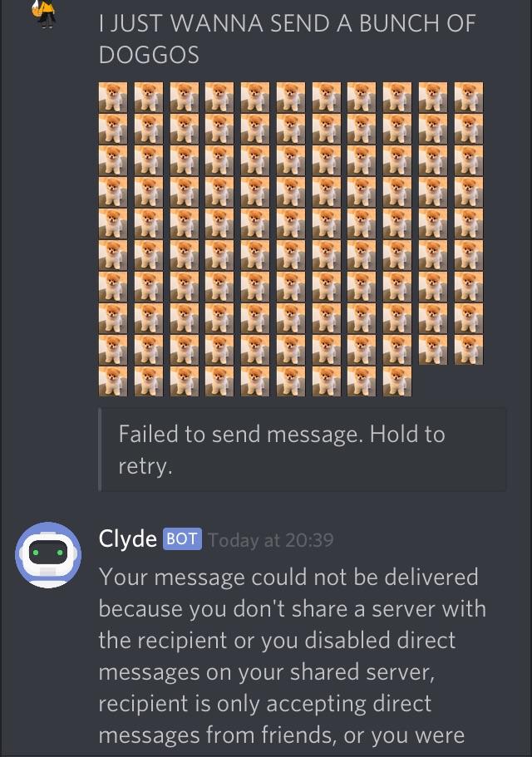Tap the left border bar of the failed-message box

tap(100, 450)
